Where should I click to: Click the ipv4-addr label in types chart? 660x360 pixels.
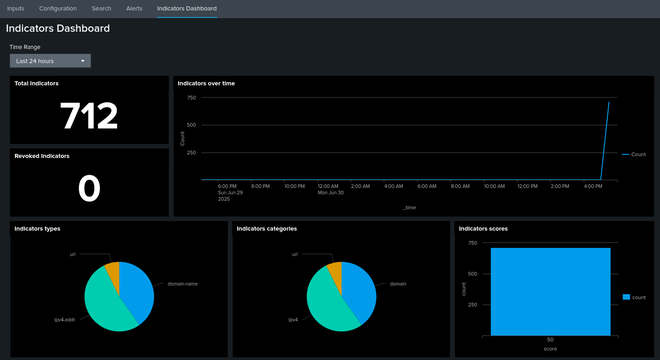64,320
